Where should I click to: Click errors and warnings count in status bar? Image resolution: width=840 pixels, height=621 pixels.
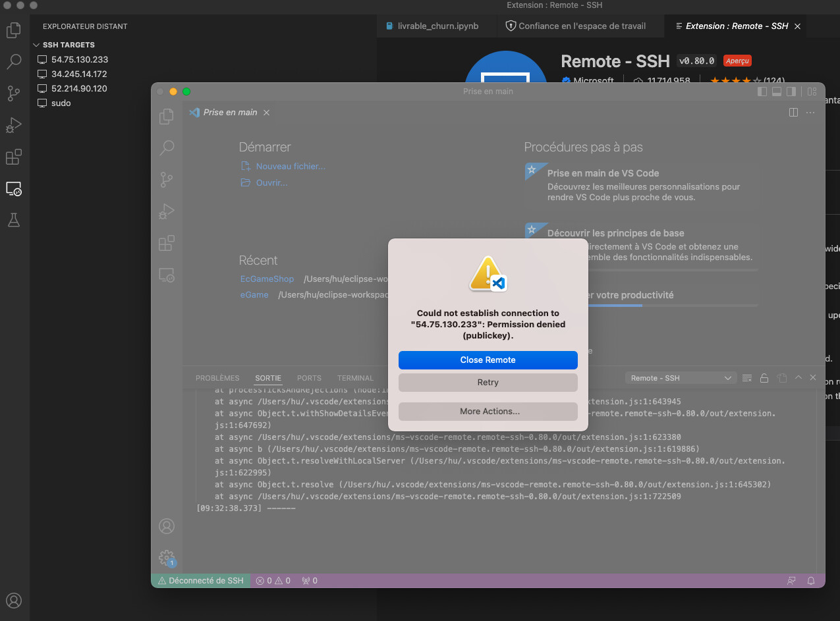(x=273, y=581)
